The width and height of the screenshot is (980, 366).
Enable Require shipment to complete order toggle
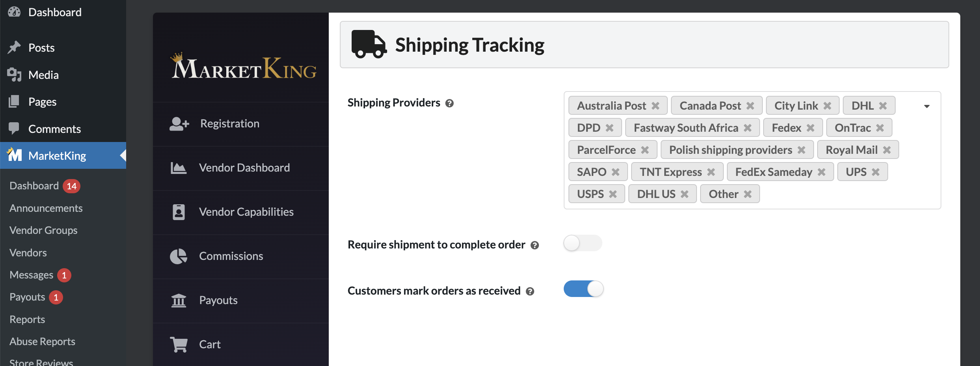[x=583, y=243]
